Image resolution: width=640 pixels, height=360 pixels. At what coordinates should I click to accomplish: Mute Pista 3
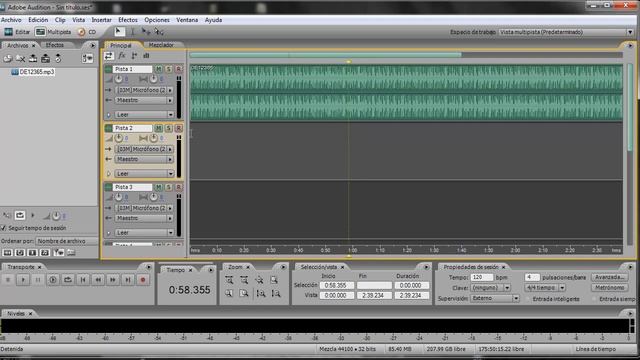[158, 187]
